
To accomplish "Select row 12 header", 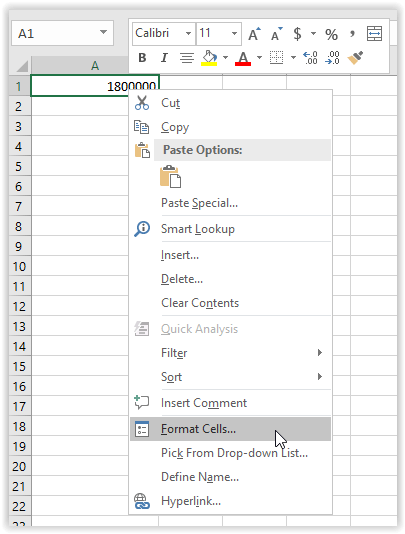I will [x=19, y=306].
